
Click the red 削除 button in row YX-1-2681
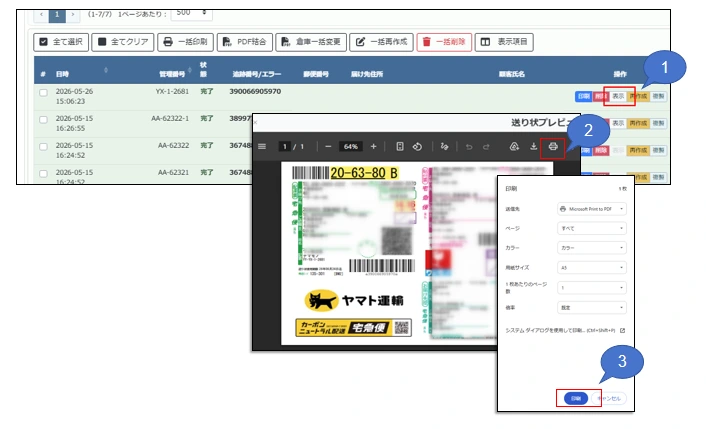[x=599, y=96]
